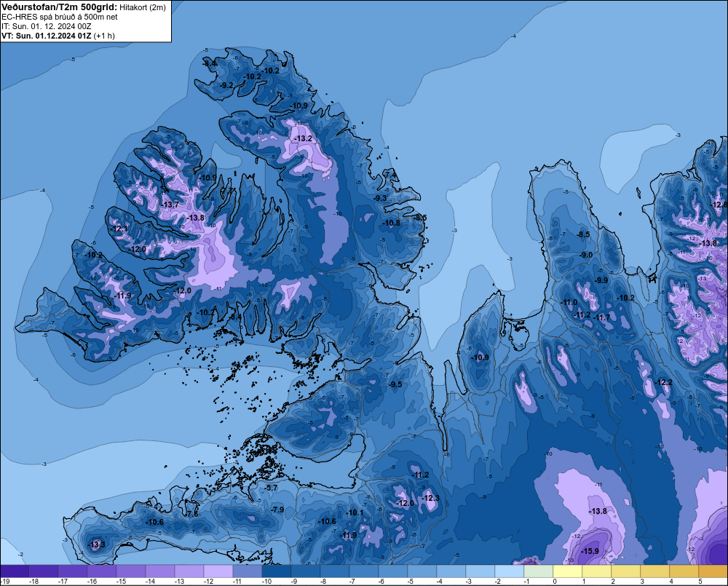Click the '0' label on the color scale

555,582
